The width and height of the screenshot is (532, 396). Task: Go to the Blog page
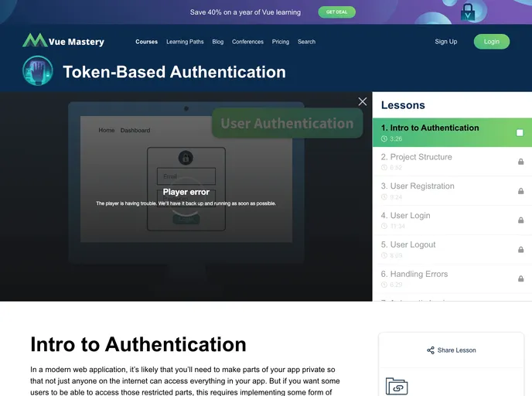218,42
